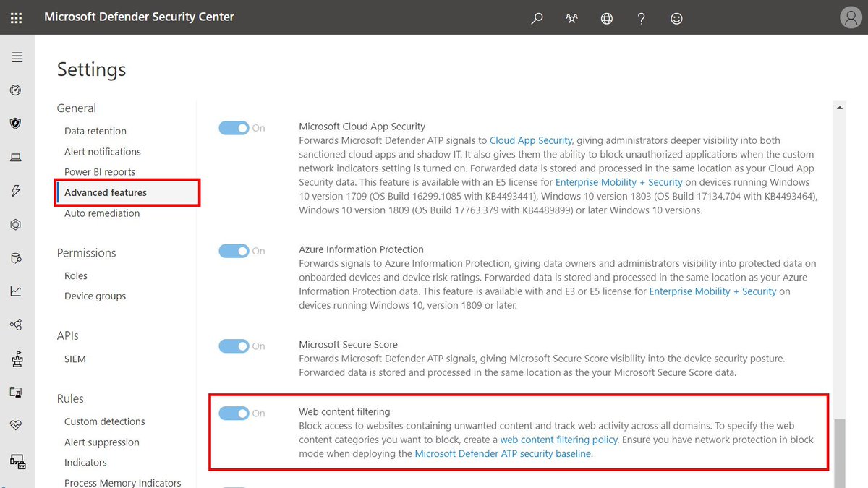Open Data retention settings
This screenshot has height=488, width=868.
tap(95, 131)
